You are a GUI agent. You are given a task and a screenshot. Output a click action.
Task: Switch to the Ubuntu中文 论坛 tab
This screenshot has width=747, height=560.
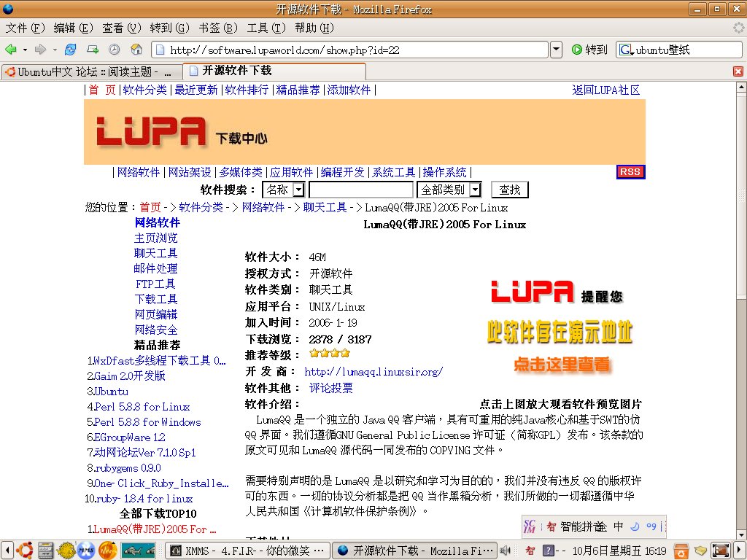(91, 72)
